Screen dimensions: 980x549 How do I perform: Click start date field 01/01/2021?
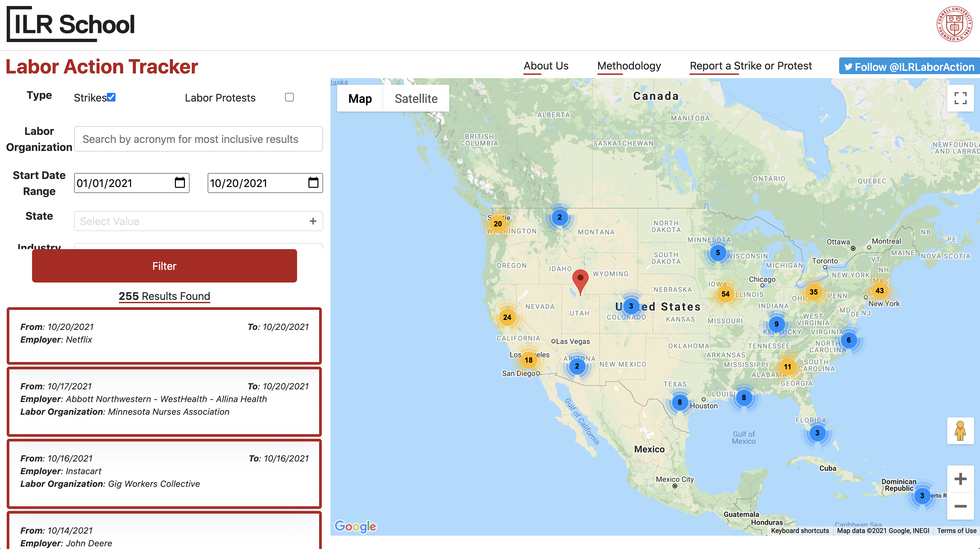tap(132, 183)
